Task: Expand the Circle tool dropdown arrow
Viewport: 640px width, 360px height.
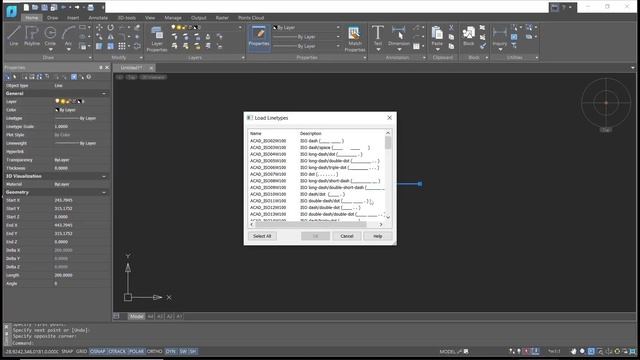Action: pyautogui.click(x=50, y=50)
